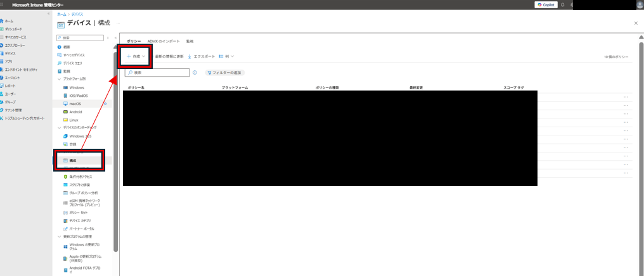The width and height of the screenshot is (644, 276).
Task: Open トラブルシューティングとサポート in sidebar
Action: 24,118
